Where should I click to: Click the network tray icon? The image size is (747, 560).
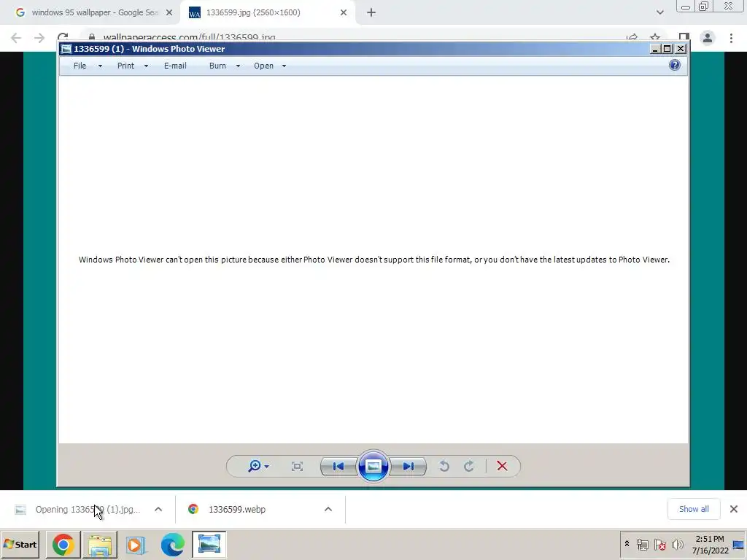pos(642,544)
